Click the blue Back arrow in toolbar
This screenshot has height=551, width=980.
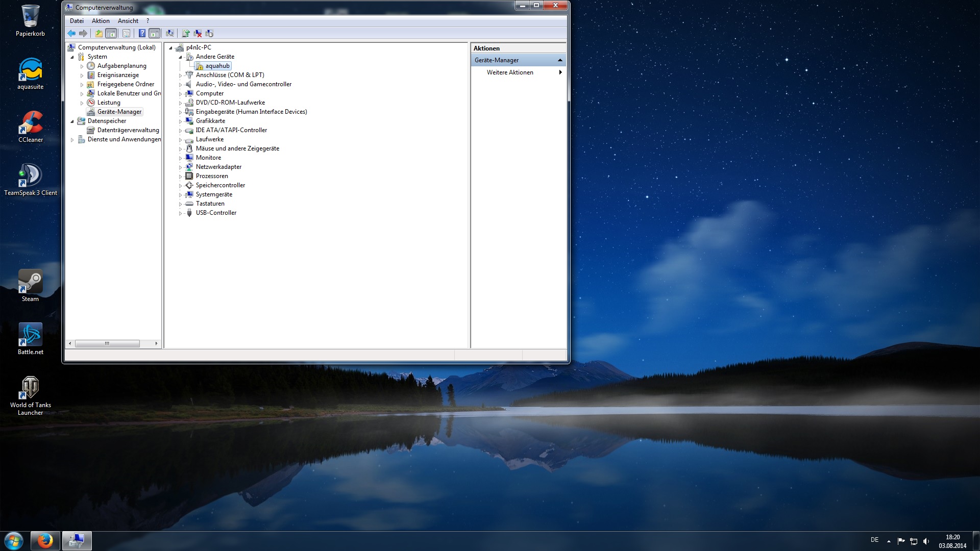coord(71,34)
